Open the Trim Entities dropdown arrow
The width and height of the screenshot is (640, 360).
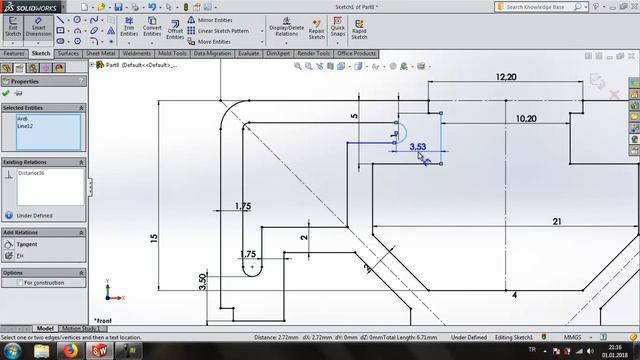pos(129,43)
